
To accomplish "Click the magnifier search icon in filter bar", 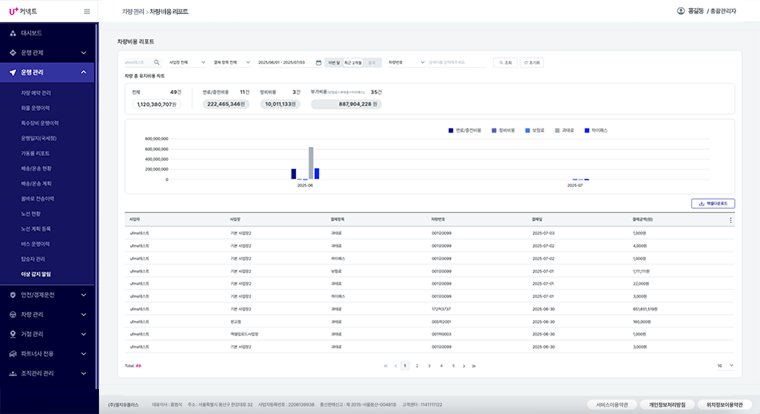I will (x=157, y=63).
